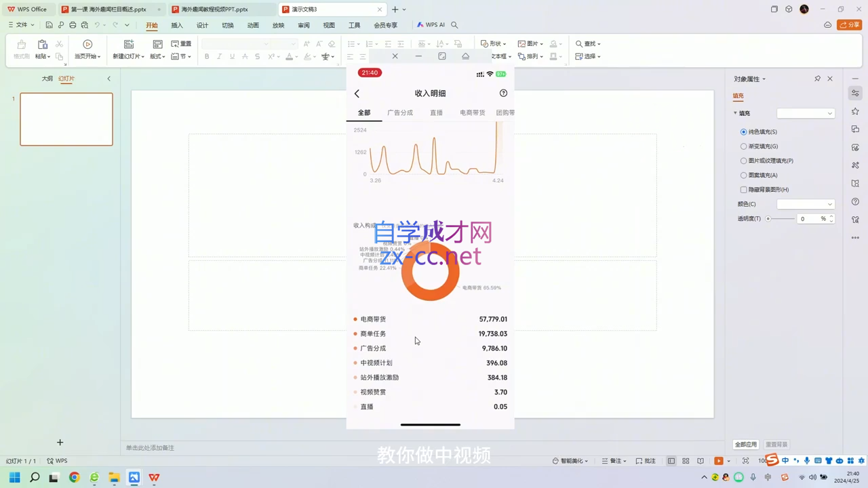
Task: Open the 版式 layout dropdown
Action: coord(157,56)
